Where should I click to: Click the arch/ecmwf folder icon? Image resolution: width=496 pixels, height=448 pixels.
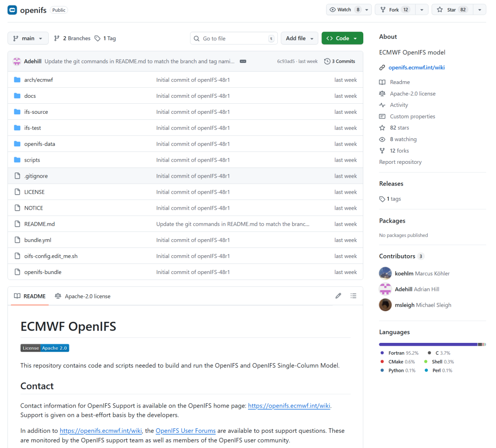tap(17, 80)
